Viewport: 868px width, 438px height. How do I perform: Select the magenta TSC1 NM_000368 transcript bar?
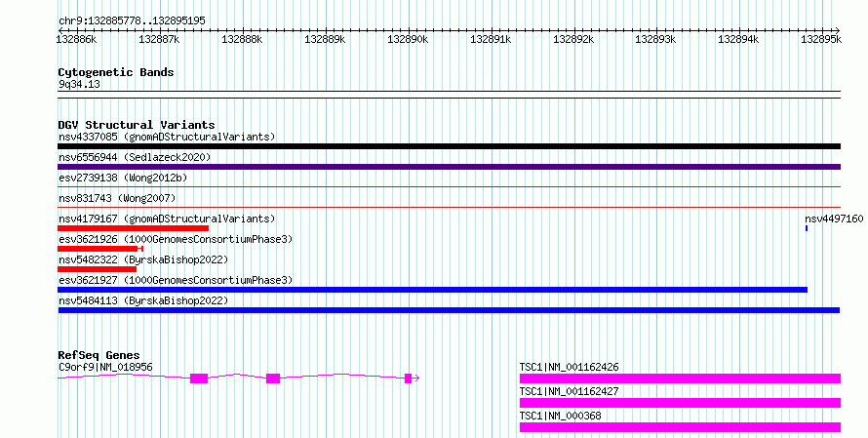tap(680, 427)
